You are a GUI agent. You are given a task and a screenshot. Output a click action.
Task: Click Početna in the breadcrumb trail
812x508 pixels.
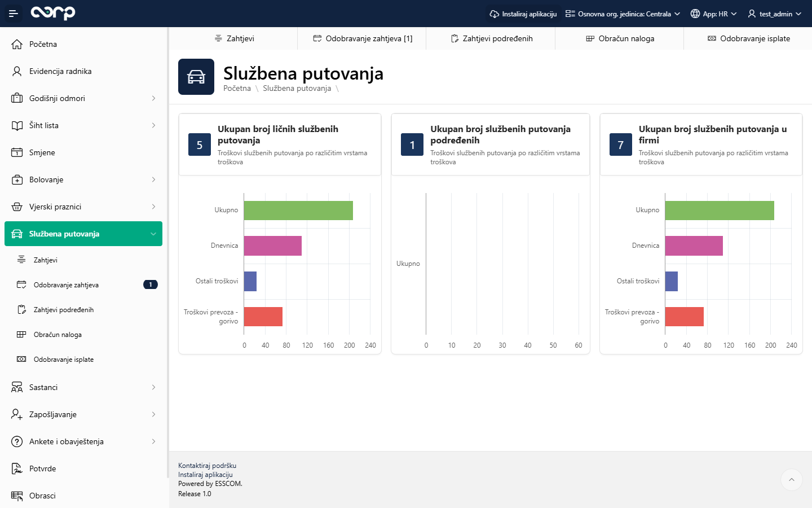(237, 88)
